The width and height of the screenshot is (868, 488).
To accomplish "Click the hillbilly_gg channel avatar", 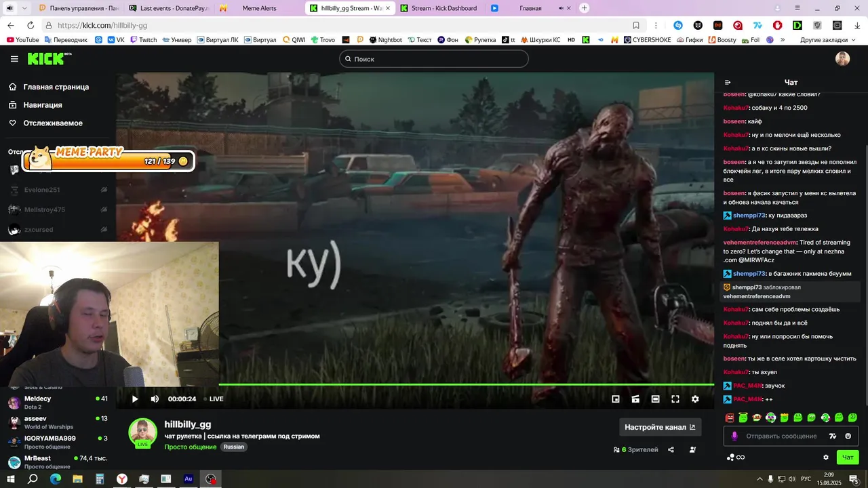I will coord(142,432).
